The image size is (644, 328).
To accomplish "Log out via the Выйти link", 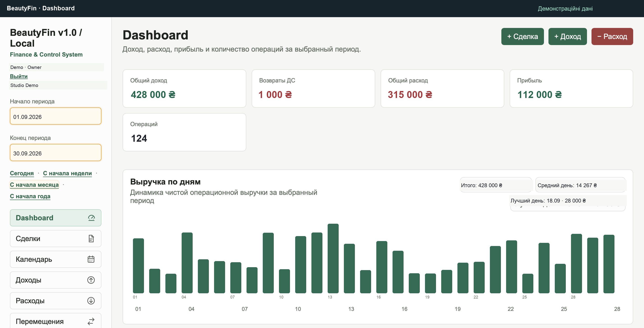I will point(19,76).
